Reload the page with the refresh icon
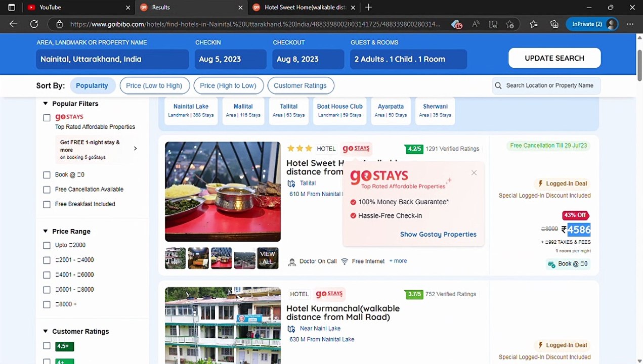 coord(34,24)
